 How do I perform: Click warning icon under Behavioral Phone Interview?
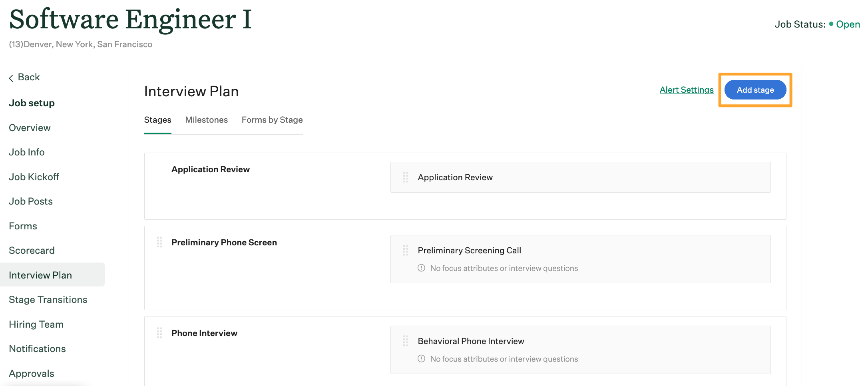(x=421, y=359)
